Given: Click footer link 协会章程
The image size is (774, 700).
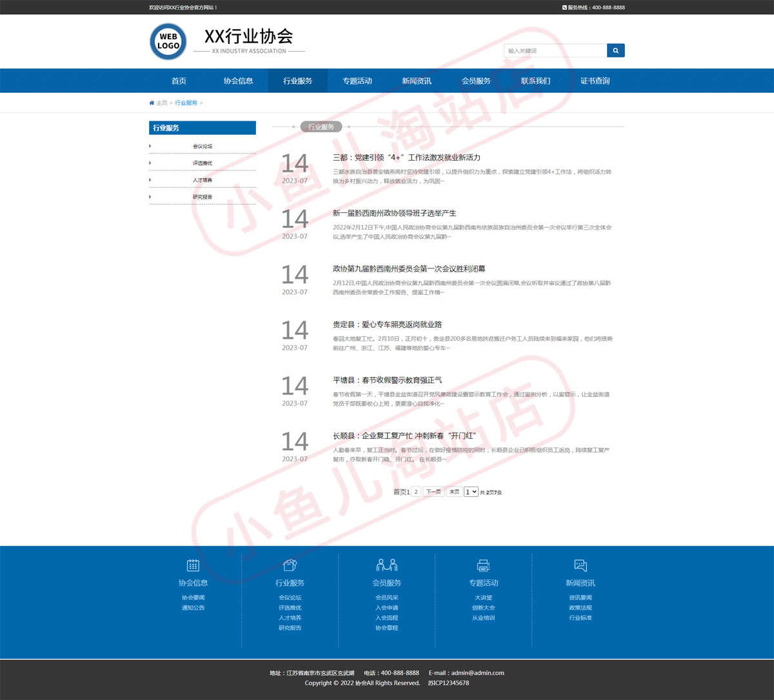Looking at the screenshot, I should coord(386,628).
